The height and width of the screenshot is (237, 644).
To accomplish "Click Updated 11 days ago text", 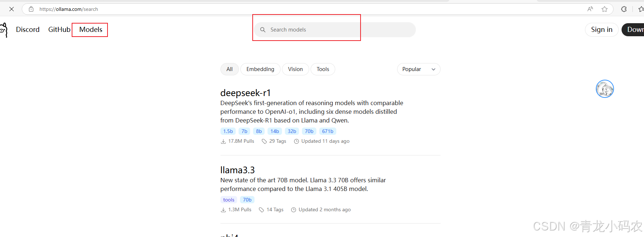I will (325, 141).
